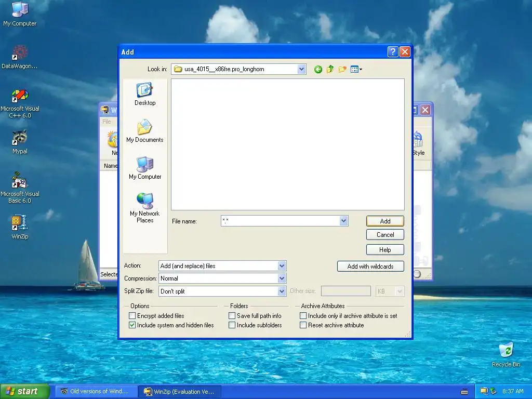Jump to My Network Places in places bar

coord(145,208)
